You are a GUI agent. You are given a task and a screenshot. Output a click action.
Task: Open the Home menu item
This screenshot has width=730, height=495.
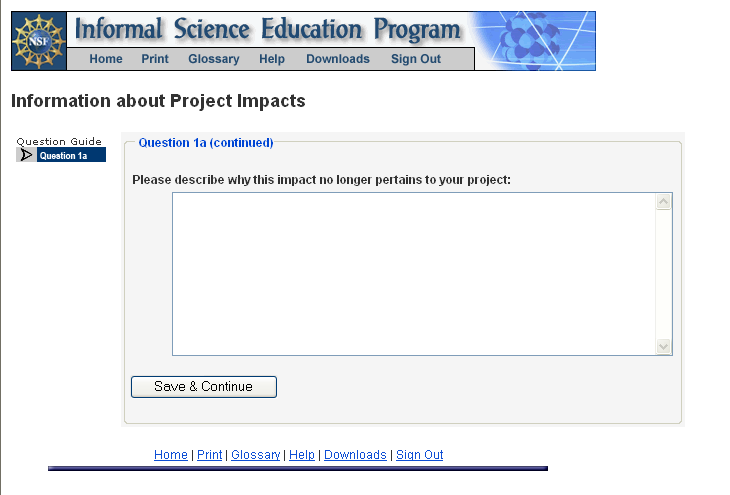pos(106,59)
